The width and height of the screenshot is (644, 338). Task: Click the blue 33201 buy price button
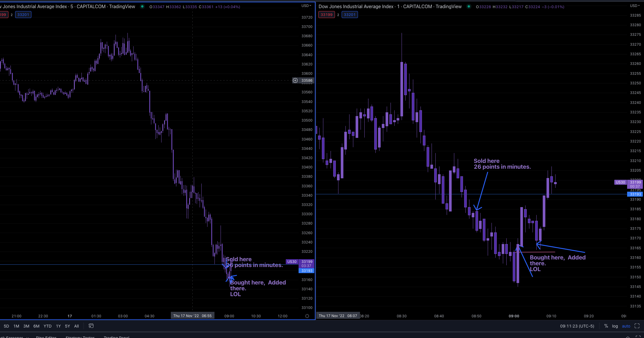[350, 15]
